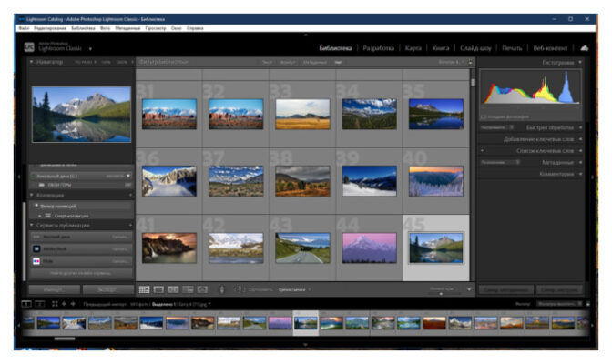The image size is (612, 364).
Task: Click Find More Services Online button
Action: click(x=80, y=273)
